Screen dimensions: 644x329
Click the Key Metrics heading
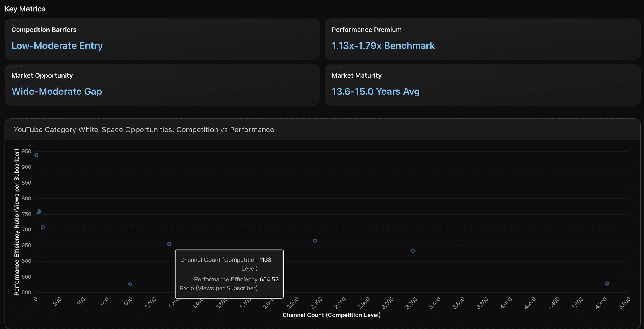pyautogui.click(x=25, y=9)
